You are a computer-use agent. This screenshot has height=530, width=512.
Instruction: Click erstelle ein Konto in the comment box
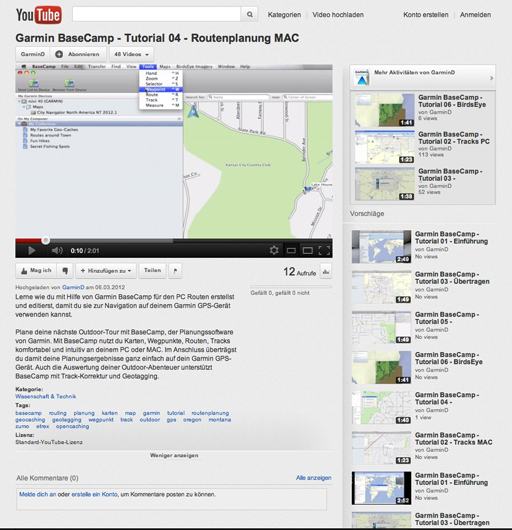coord(95,494)
